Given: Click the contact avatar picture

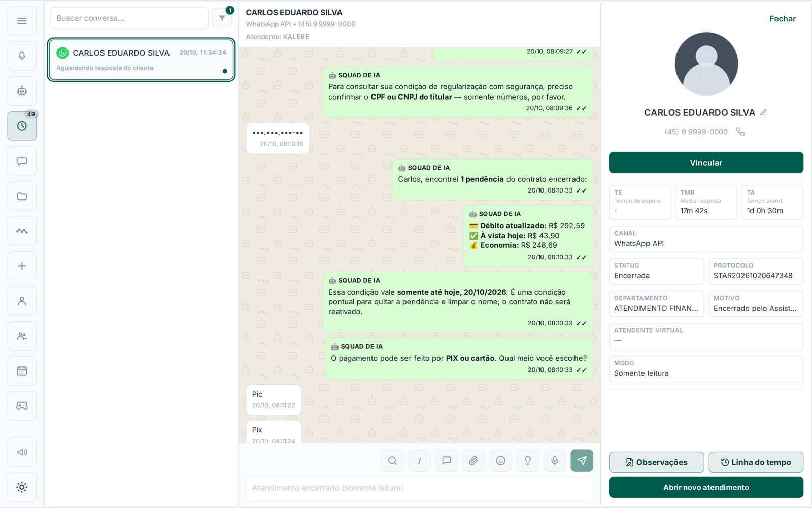Looking at the screenshot, I should [x=706, y=64].
